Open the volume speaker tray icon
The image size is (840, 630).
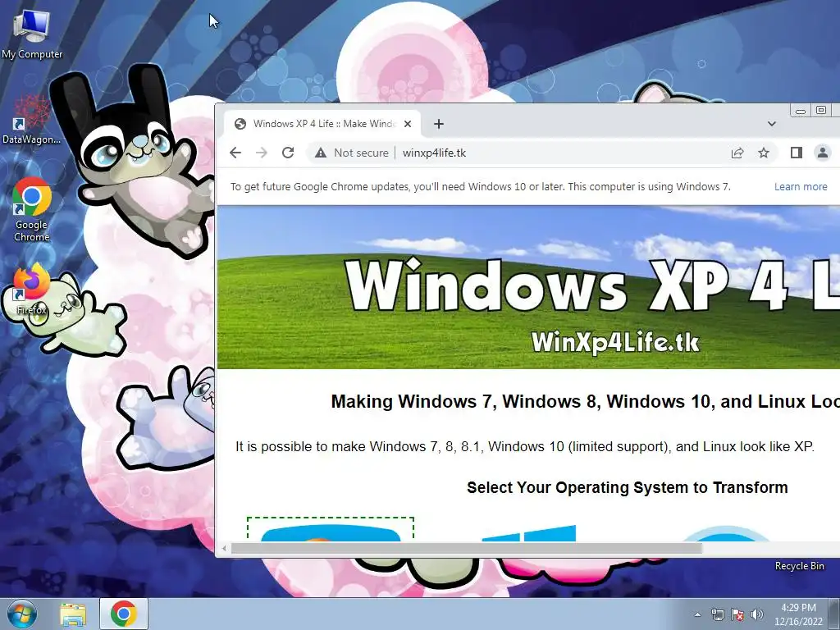(x=757, y=614)
